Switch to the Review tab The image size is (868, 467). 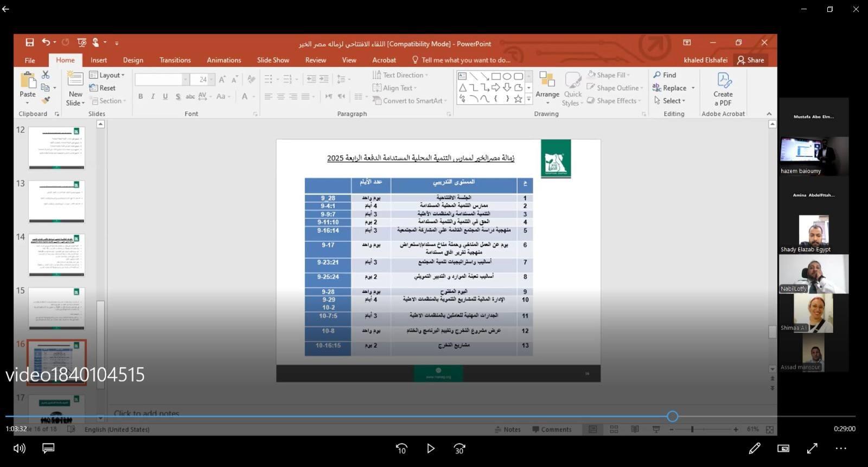[316, 60]
